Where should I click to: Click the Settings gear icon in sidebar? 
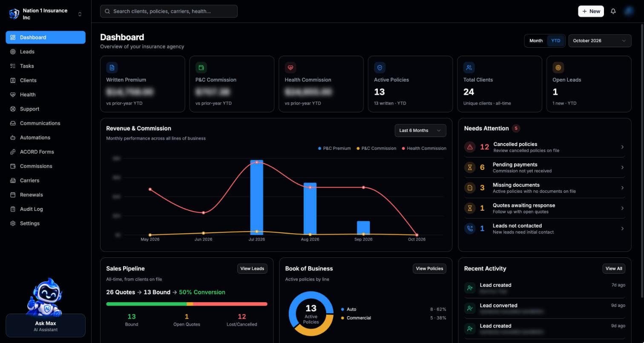(x=13, y=223)
